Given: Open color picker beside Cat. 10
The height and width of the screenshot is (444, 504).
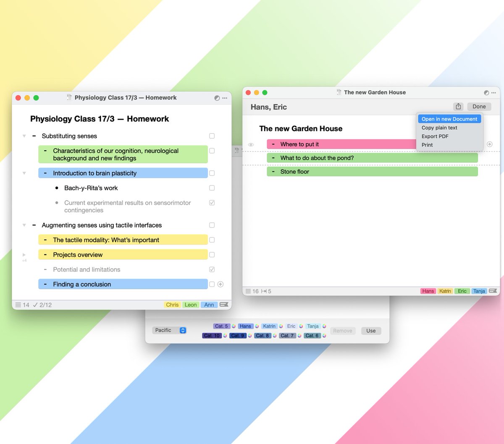Looking at the screenshot, I should click(x=225, y=336).
